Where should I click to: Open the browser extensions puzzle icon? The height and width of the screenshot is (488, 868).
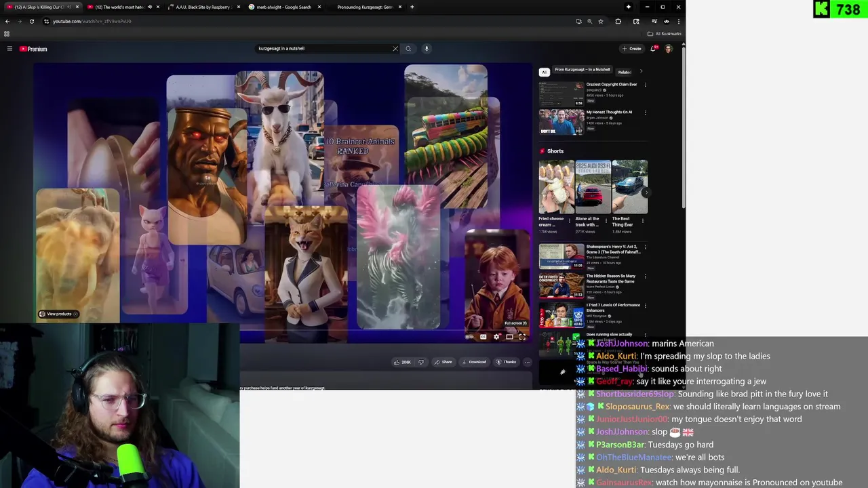point(618,21)
